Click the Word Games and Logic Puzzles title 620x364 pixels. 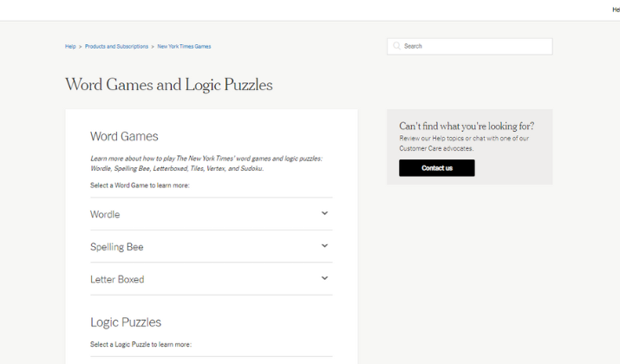click(169, 85)
